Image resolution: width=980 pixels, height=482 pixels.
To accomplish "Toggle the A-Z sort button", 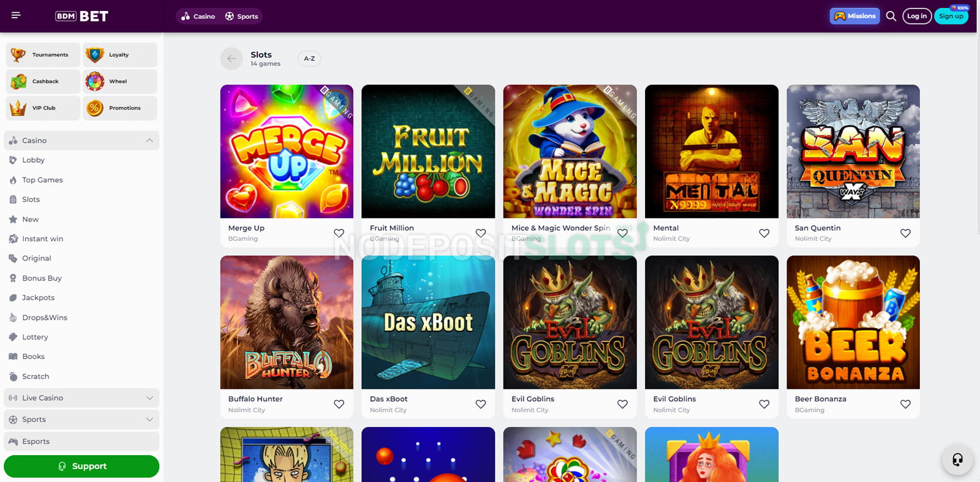I will pyautogui.click(x=309, y=59).
